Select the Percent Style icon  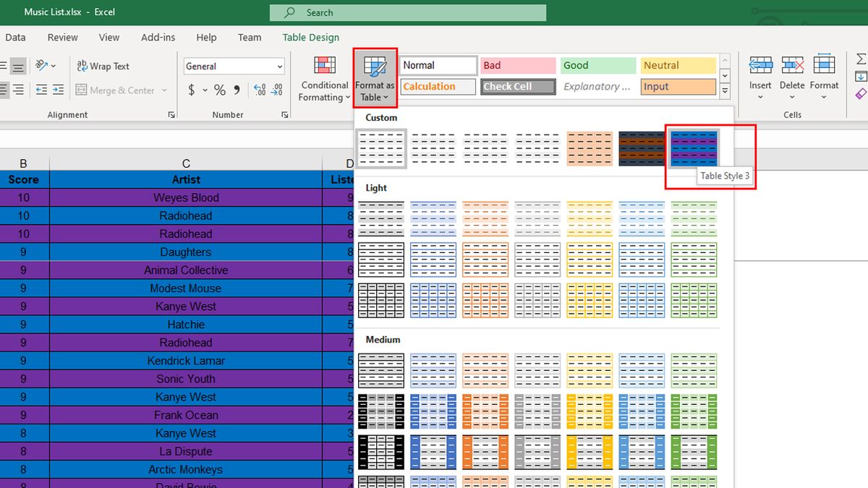pyautogui.click(x=219, y=90)
